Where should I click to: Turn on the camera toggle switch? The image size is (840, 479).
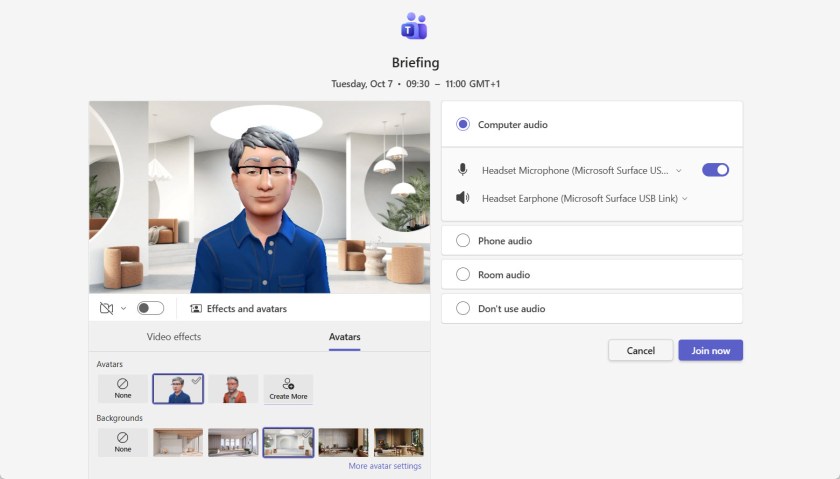pos(150,308)
